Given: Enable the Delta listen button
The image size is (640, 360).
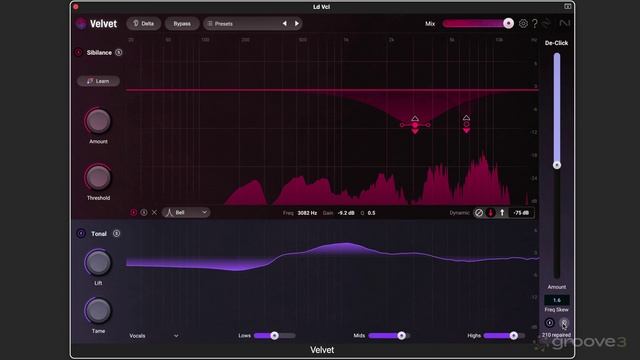Looking at the screenshot, I should (x=144, y=24).
